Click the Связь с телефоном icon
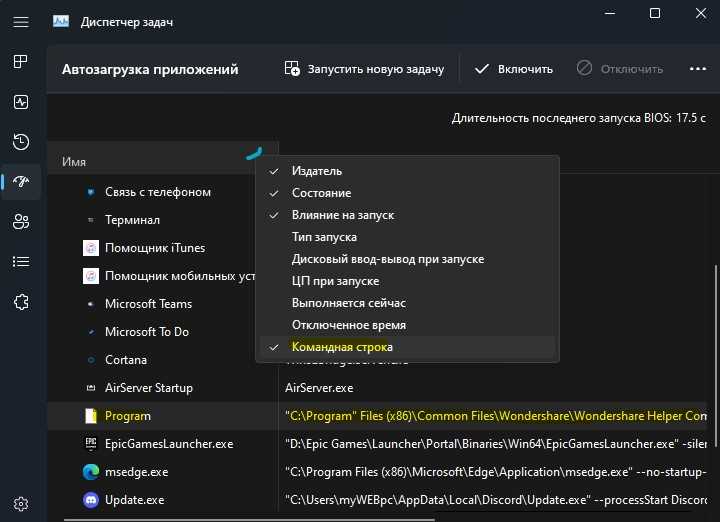720x522 pixels. click(91, 192)
